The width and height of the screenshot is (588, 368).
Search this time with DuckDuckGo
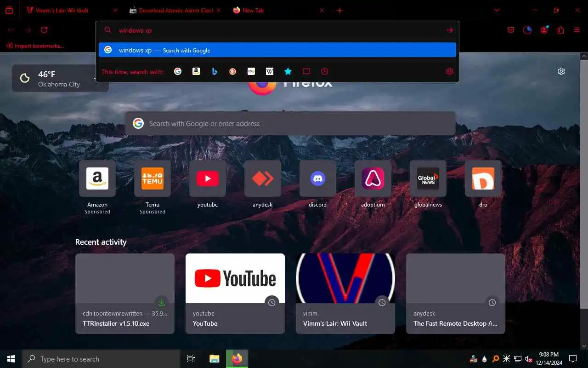[x=233, y=71]
